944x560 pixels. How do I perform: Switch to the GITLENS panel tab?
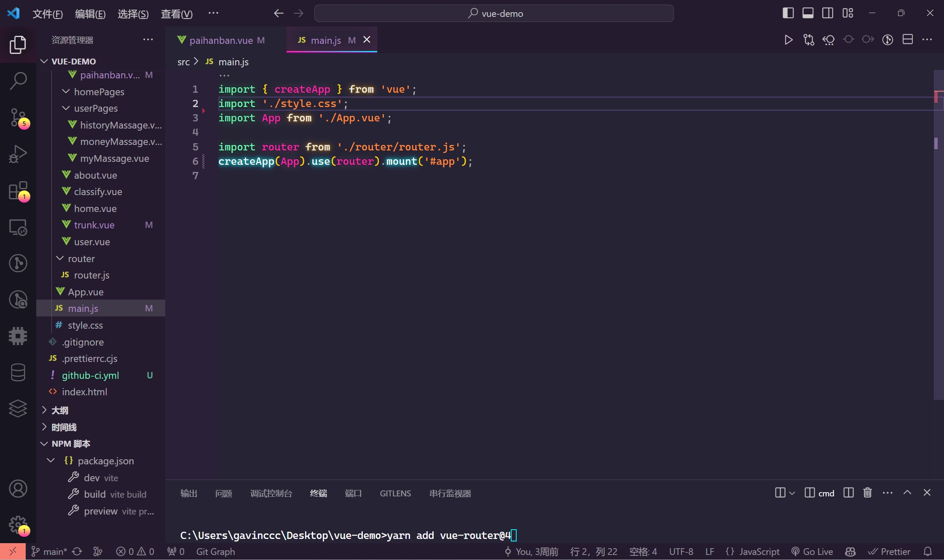pos(395,493)
